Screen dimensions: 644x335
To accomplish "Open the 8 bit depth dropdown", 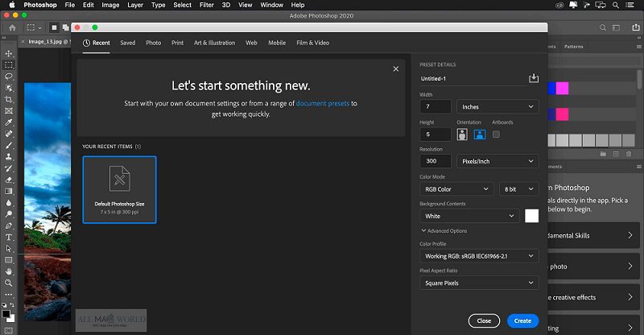I will 518,189.
